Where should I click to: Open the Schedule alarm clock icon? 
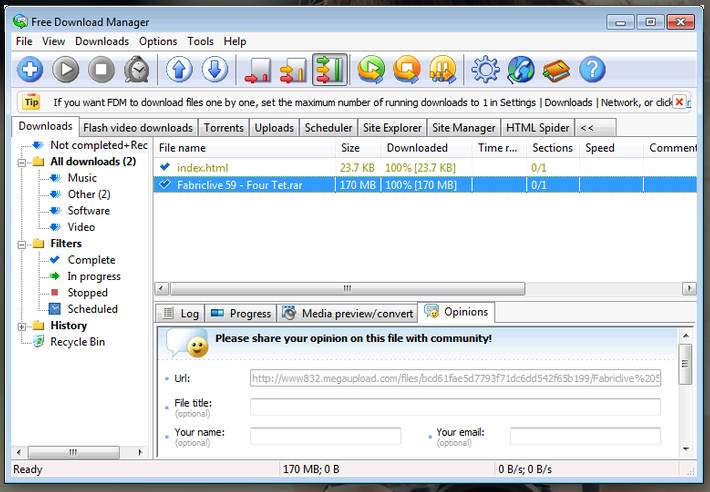(136, 69)
